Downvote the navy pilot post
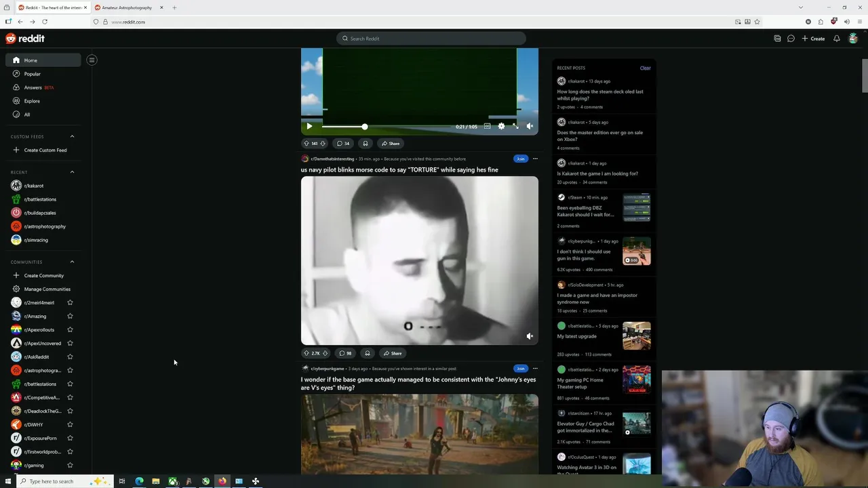Viewport: 868px width, 488px height. coord(325,353)
